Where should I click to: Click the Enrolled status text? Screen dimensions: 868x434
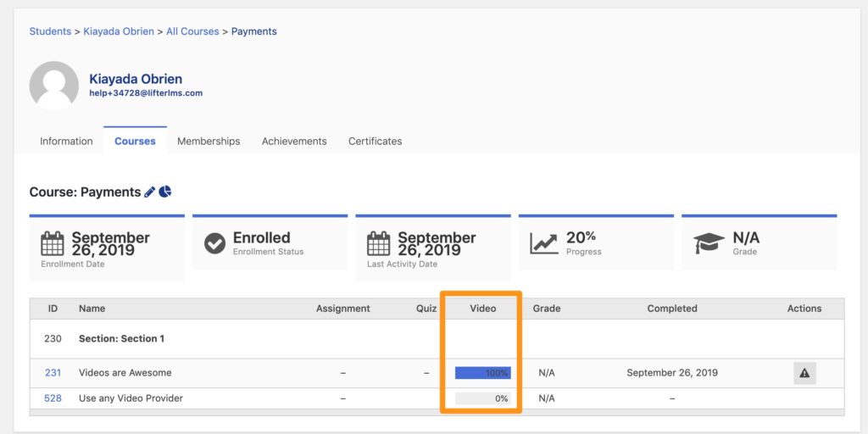point(261,237)
